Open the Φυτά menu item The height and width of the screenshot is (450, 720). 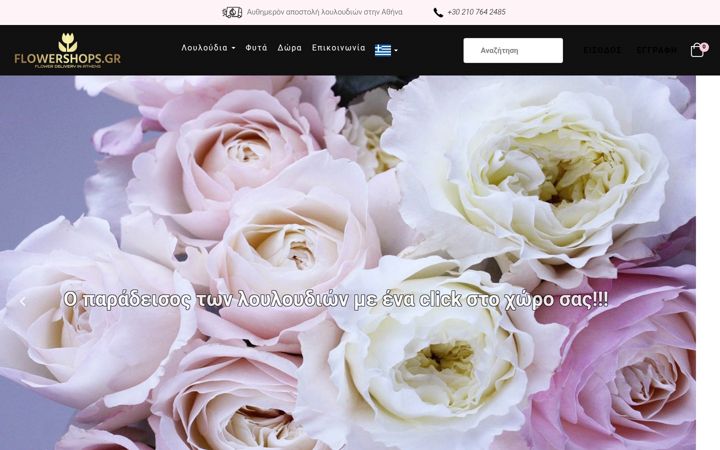[x=256, y=48]
